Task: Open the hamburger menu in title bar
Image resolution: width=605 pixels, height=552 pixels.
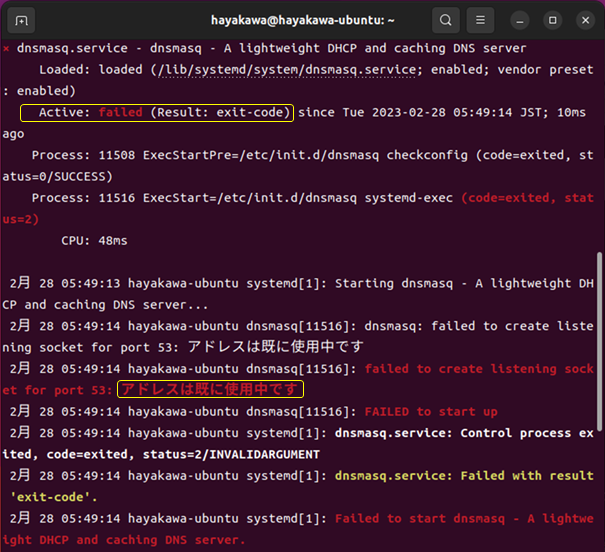Action: tap(484, 20)
